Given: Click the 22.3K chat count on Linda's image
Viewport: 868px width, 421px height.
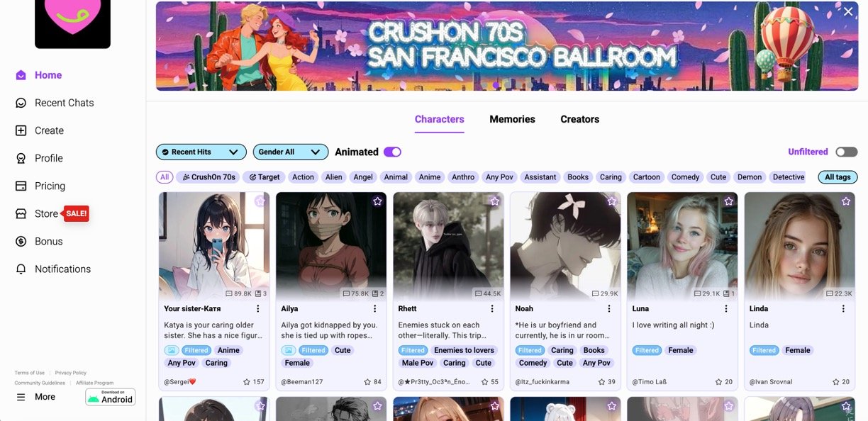Looking at the screenshot, I should (839, 293).
